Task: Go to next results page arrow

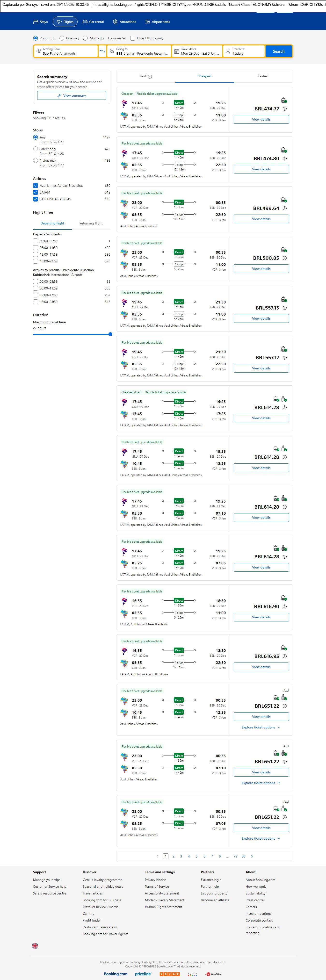Action: [x=252, y=856]
